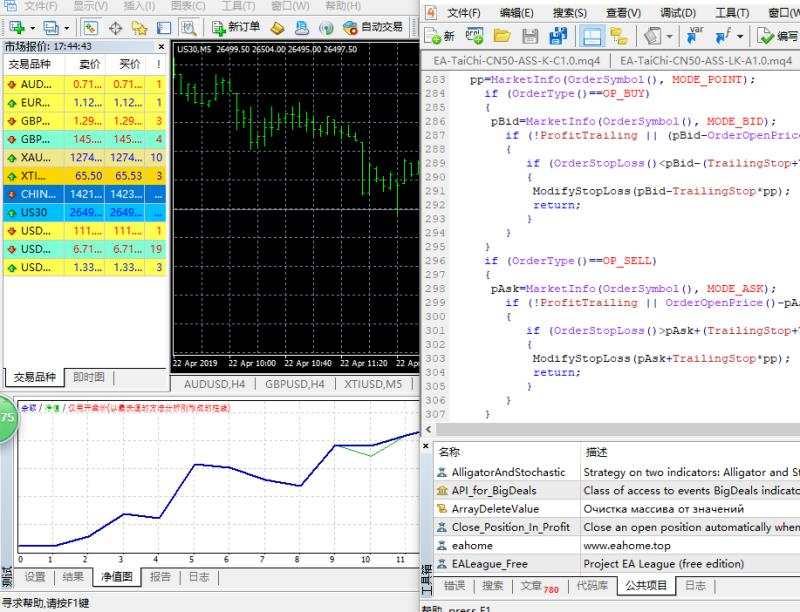Toggle the Market Watch panel icon
This screenshot has height=612, width=800.
[x=91, y=27]
